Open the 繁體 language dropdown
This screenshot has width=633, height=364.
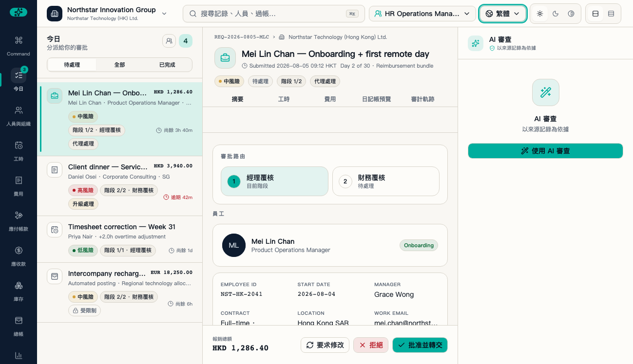pyautogui.click(x=503, y=14)
